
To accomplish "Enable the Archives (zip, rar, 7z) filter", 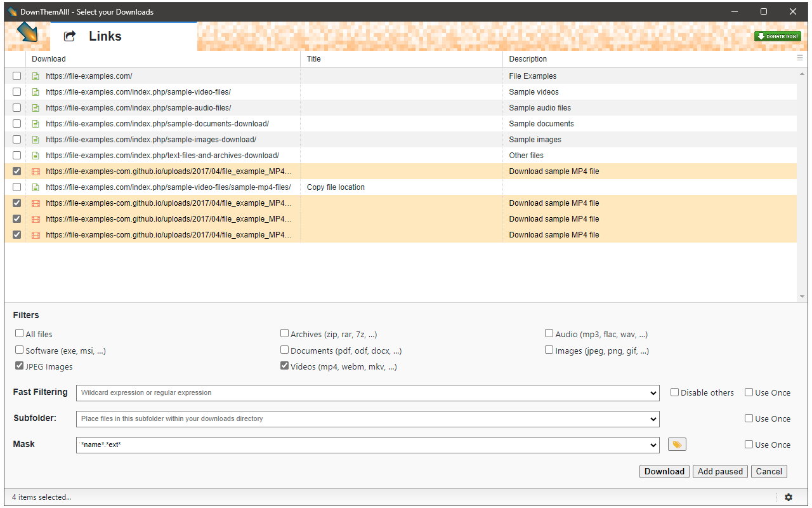I will click(284, 333).
